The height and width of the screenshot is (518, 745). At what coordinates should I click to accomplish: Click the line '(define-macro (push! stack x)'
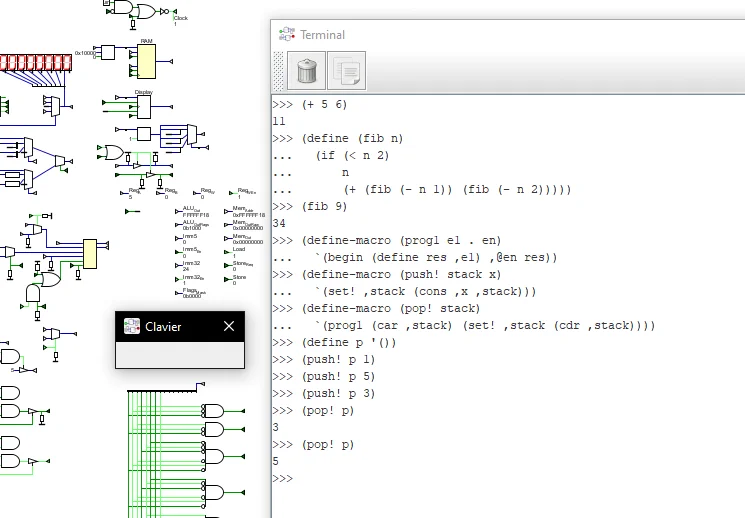401,275
